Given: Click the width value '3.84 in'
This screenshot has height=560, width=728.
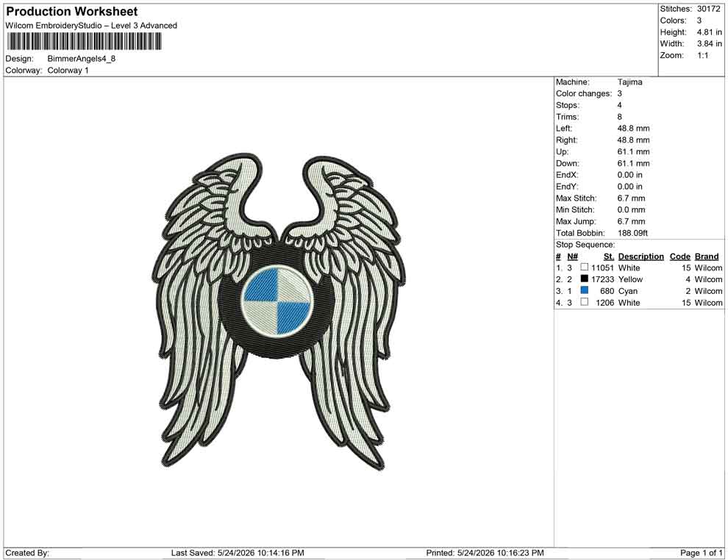Looking at the screenshot, I should point(710,43).
